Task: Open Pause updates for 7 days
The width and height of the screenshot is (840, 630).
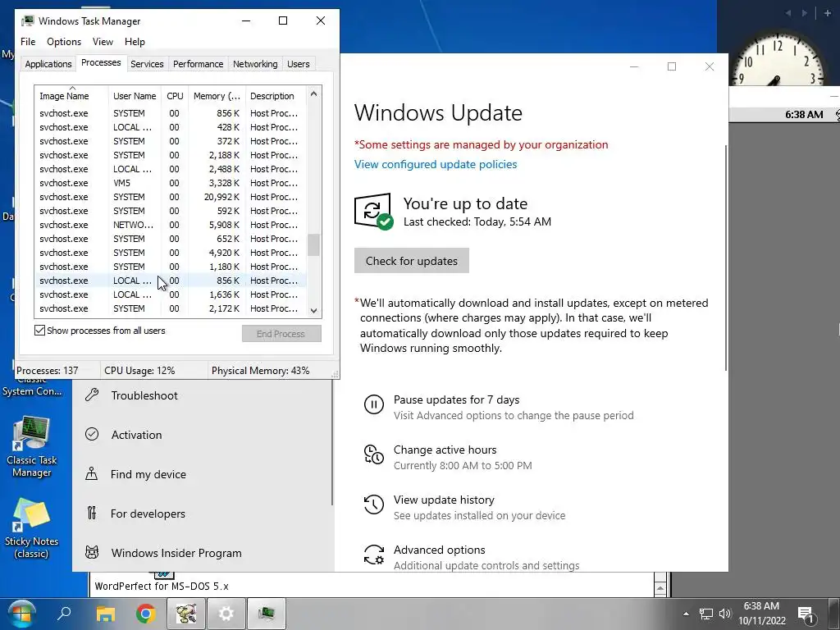Action: 456,399
